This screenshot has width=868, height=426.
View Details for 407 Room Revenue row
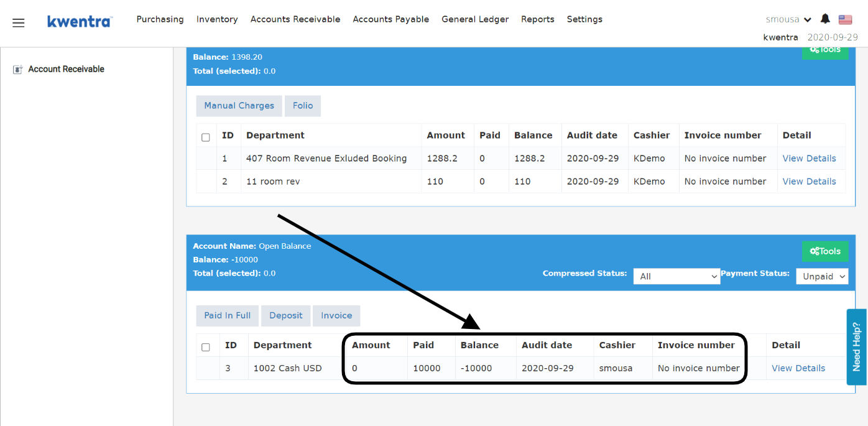point(809,159)
